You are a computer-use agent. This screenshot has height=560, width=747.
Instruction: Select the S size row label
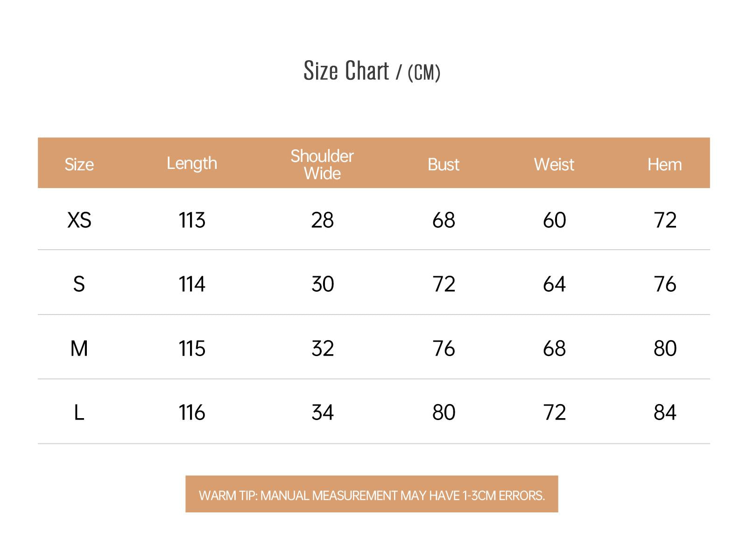pyautogui.click(x=79, y=284)
